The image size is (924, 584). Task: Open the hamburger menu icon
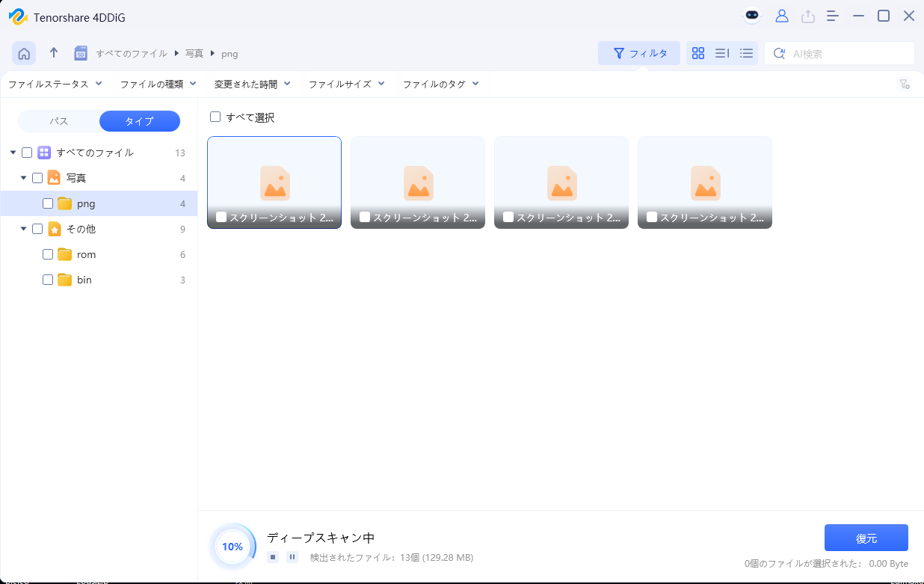tap(832, 16)
